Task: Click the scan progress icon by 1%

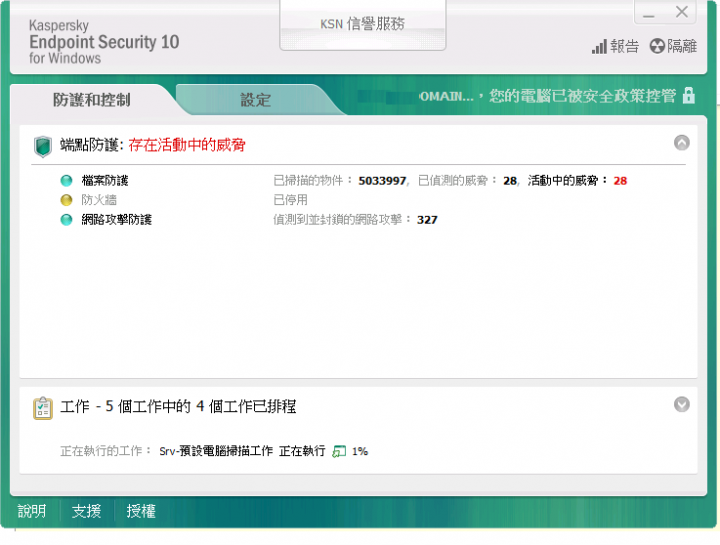Action: coord(339,451)
